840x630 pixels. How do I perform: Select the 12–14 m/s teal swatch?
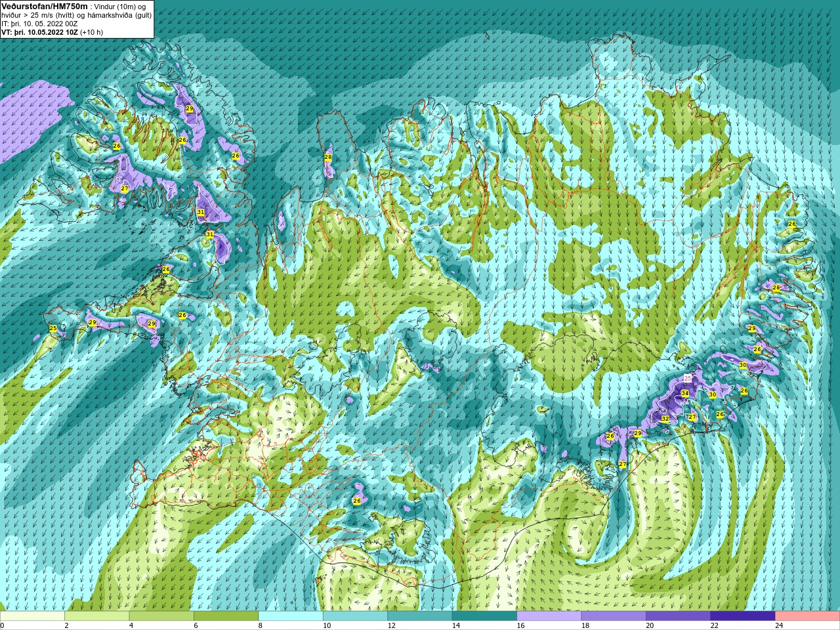click(420, 616)
